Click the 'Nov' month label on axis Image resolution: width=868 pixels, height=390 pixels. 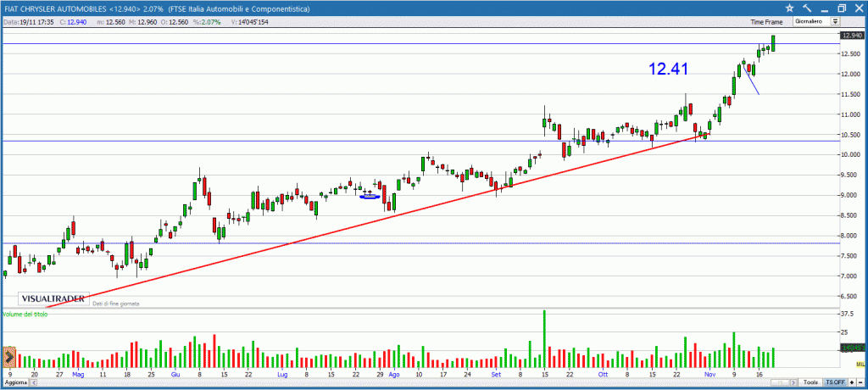tap(709, 374)
